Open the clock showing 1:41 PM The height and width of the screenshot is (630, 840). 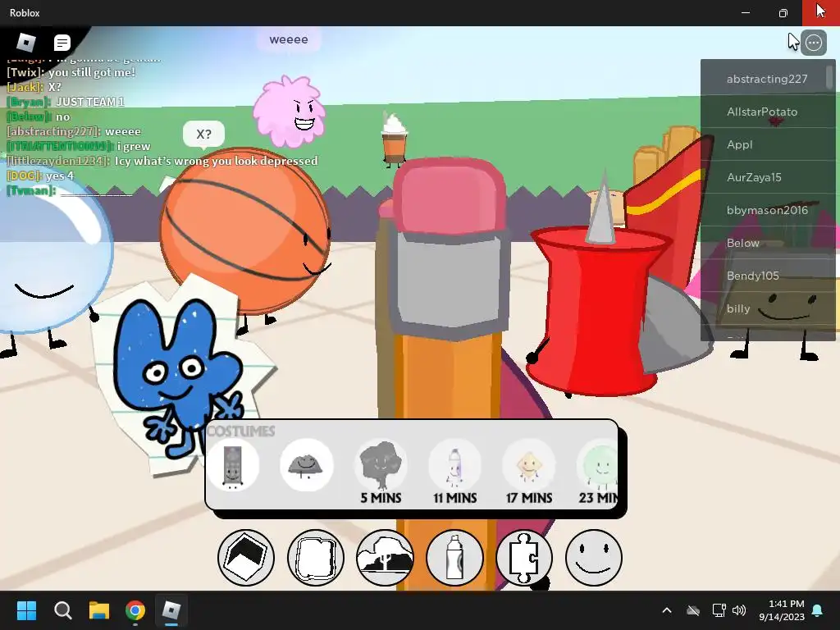(x=782, y=610)
